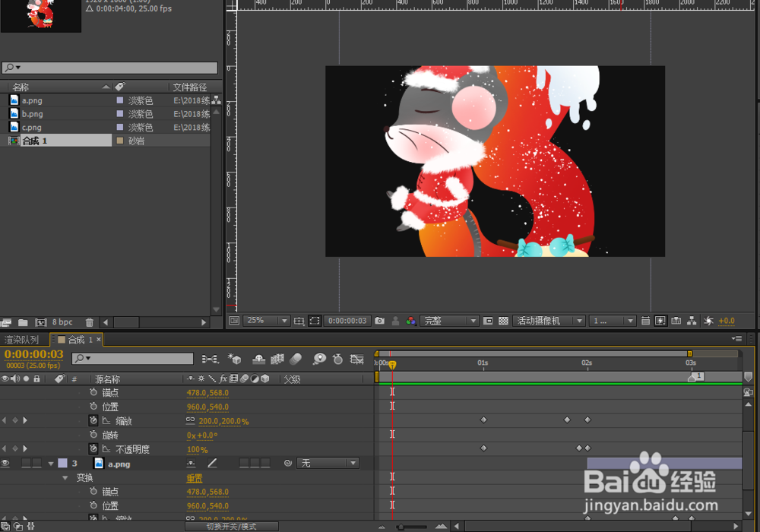
Task: Toggle the quality switch on a.png
Action: (212, 464)
